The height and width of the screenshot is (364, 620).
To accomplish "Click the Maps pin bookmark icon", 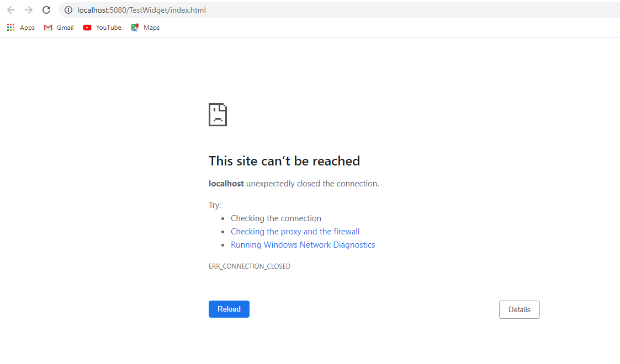I will click(x=135, y=27).
